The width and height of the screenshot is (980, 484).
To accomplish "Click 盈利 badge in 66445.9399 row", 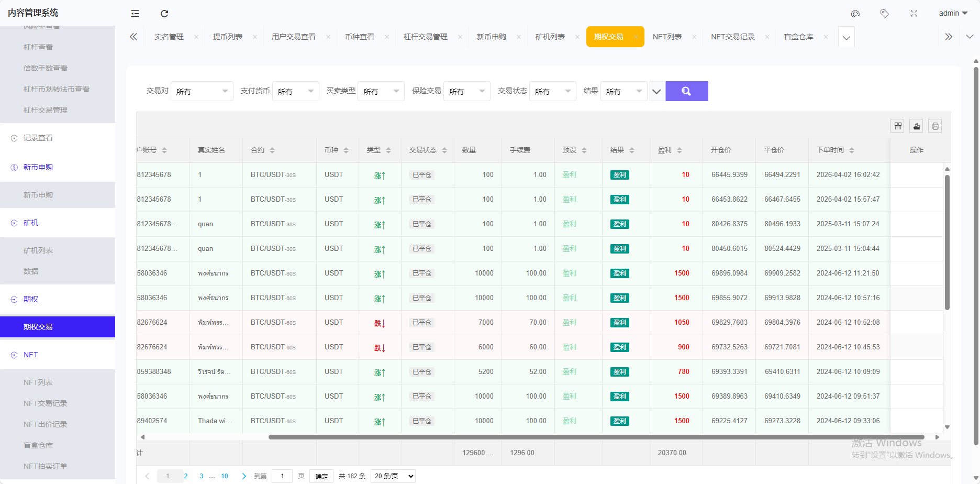I will click(x=620, y=175).
